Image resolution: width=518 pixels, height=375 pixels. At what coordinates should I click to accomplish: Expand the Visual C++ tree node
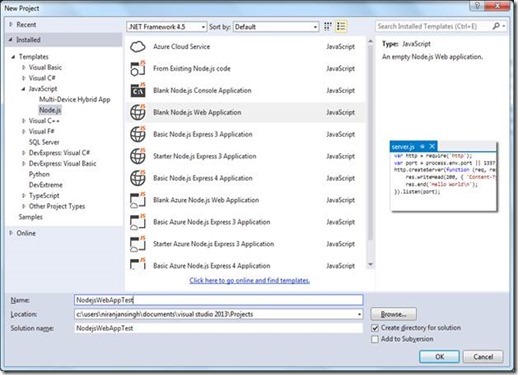[24, 121]
